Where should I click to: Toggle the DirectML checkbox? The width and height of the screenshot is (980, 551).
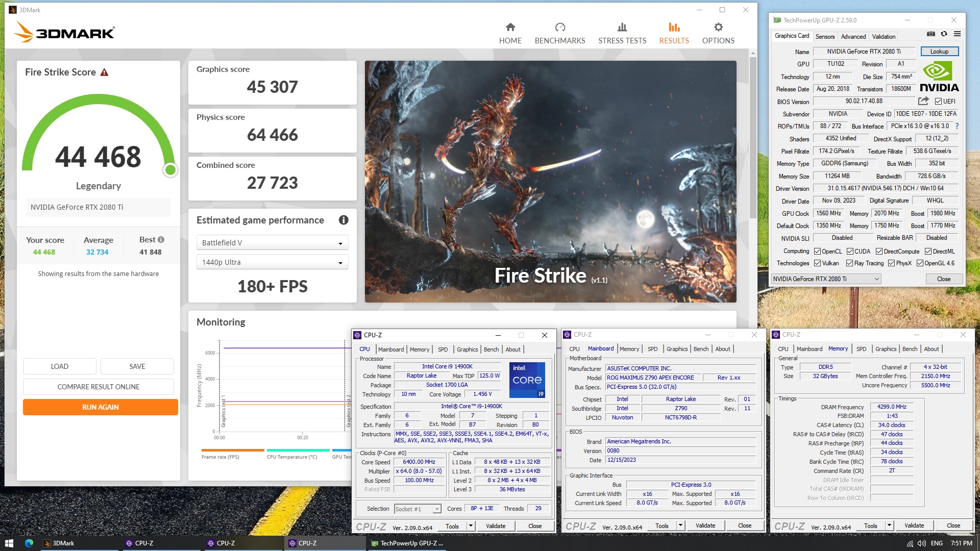click(928, 252)
